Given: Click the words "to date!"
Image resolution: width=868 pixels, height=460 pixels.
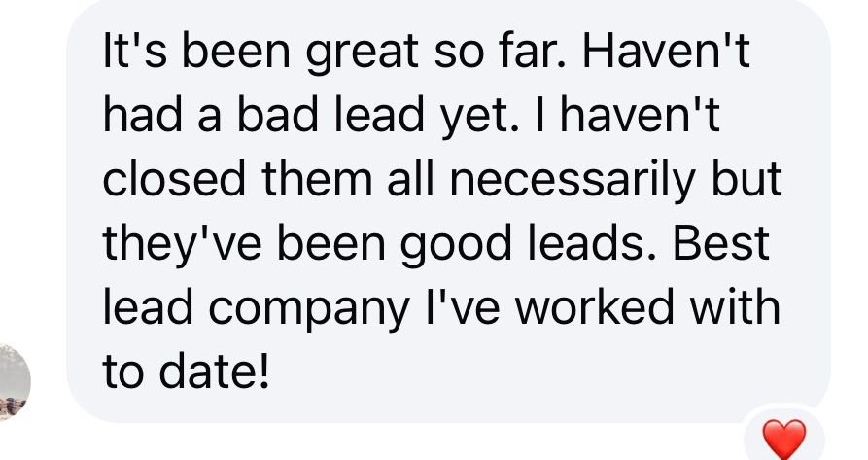Looking at the screenshot, I should [x=184, y=372].
